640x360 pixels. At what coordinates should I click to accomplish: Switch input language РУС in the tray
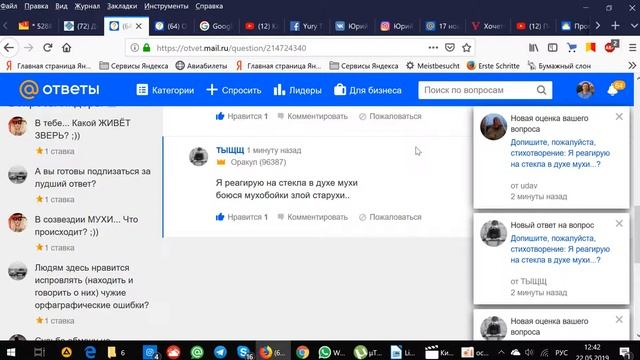click(561, 352)
